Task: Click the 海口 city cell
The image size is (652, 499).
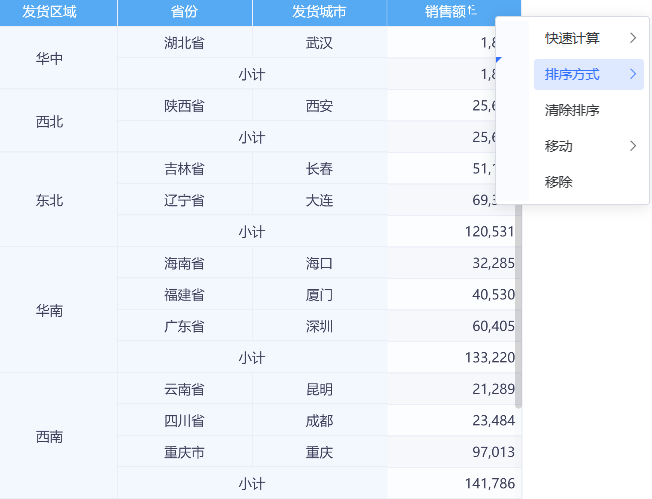Action: coord(319,263)
